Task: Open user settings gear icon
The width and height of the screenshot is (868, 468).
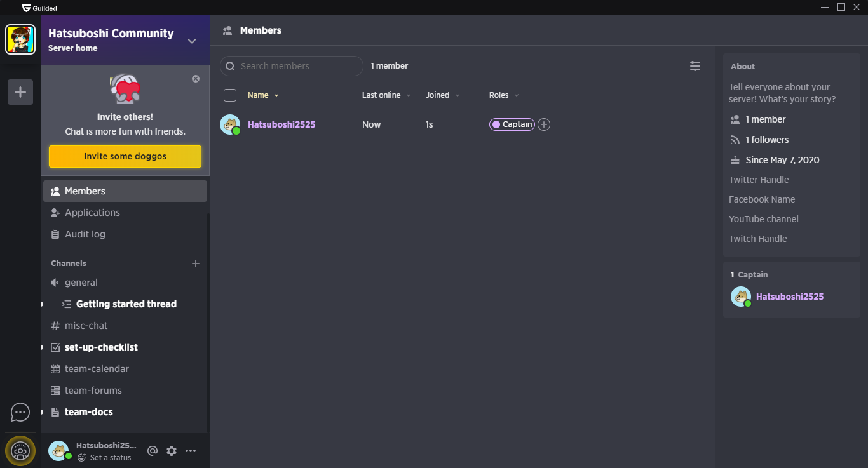Action: pos(172,451)
